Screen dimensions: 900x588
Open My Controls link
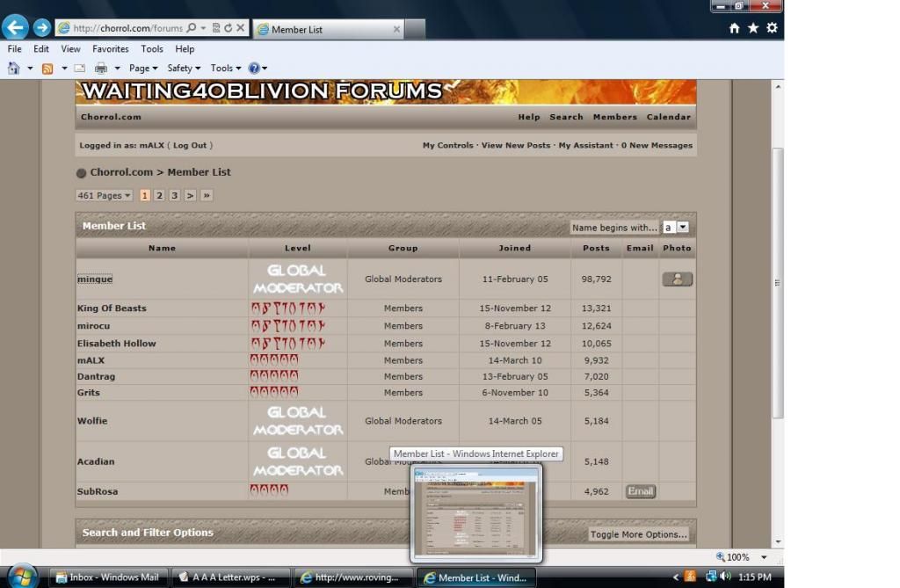(x=447, y=145)
